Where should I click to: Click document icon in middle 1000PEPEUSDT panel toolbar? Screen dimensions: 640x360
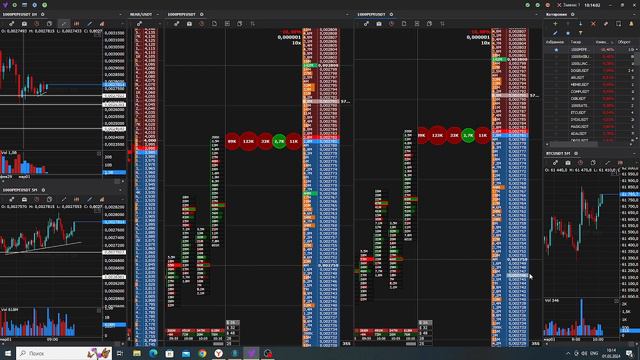tap(214, 24)
